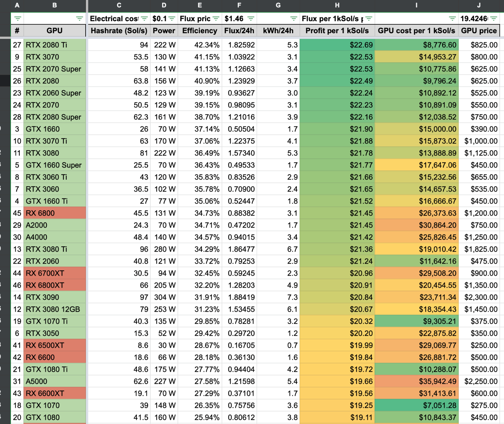
Task: Click the $19.11 profit cell
Action: (337, 417)
